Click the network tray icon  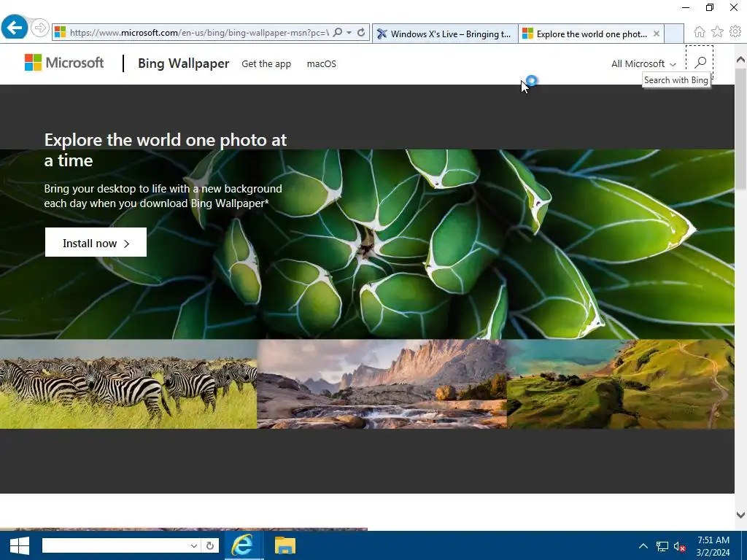pos(662,546)
